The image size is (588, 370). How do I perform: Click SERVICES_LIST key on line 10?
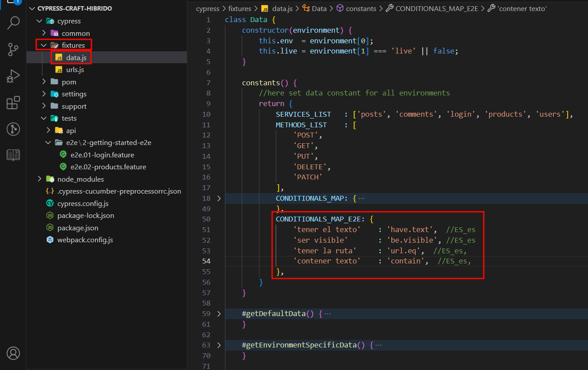point(303,114)
